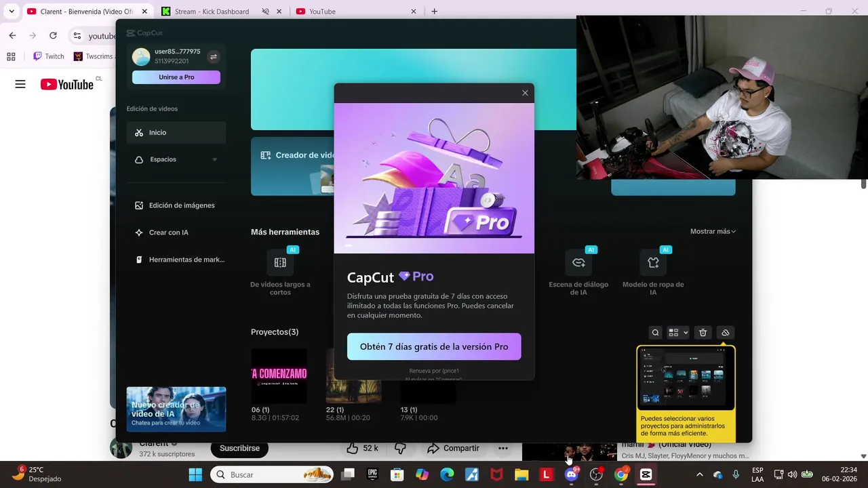Close the Clarent Bienvenida browser tab
Image resolution: width=868 pixels, height=488 pixels.
coord(144,12)
